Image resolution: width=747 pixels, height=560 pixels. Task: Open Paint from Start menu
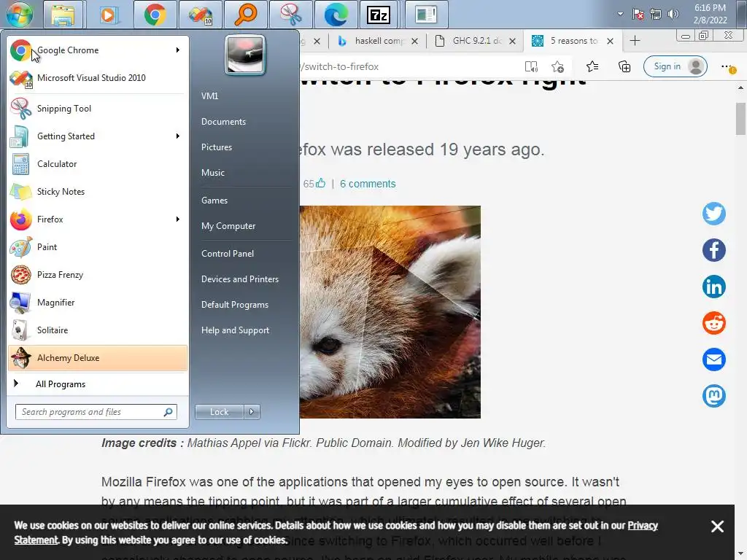point(98,246)
